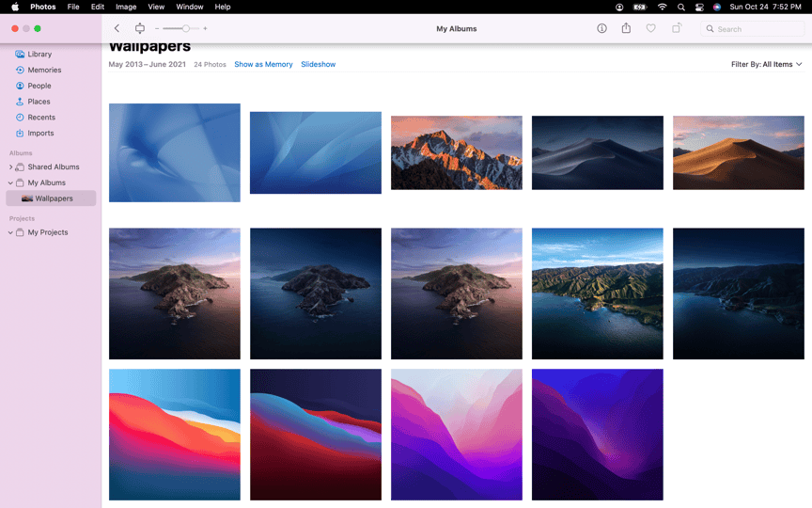Click the user account menu bar icon
The width and height of the screenshot is (812, 508).
point(619,7)
